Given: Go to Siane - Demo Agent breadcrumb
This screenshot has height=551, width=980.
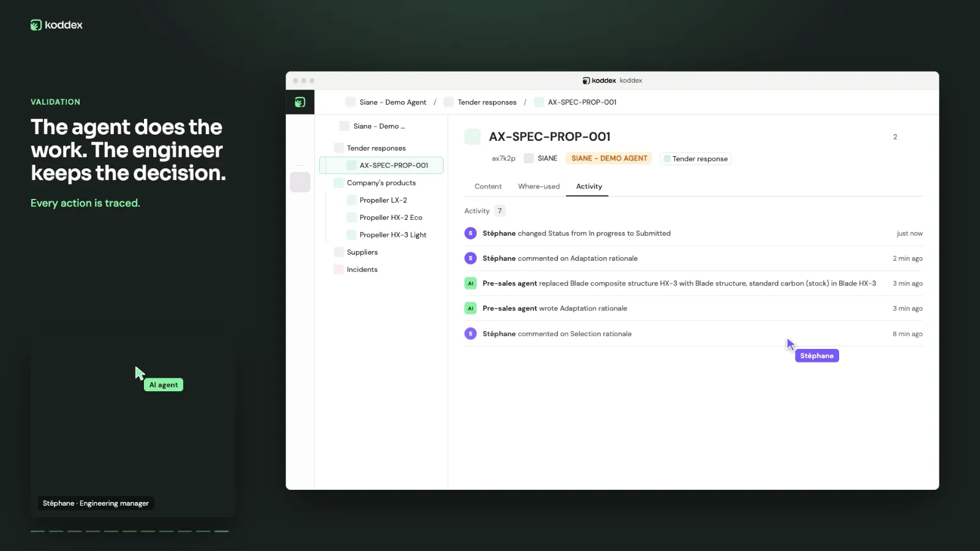Looking at the screenshot, I should tap(393, 102).
